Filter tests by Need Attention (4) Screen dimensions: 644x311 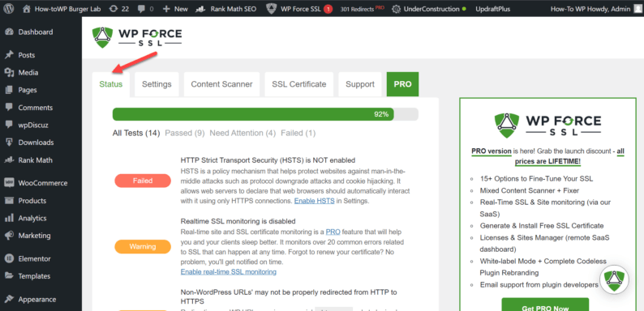pos(243,133)
